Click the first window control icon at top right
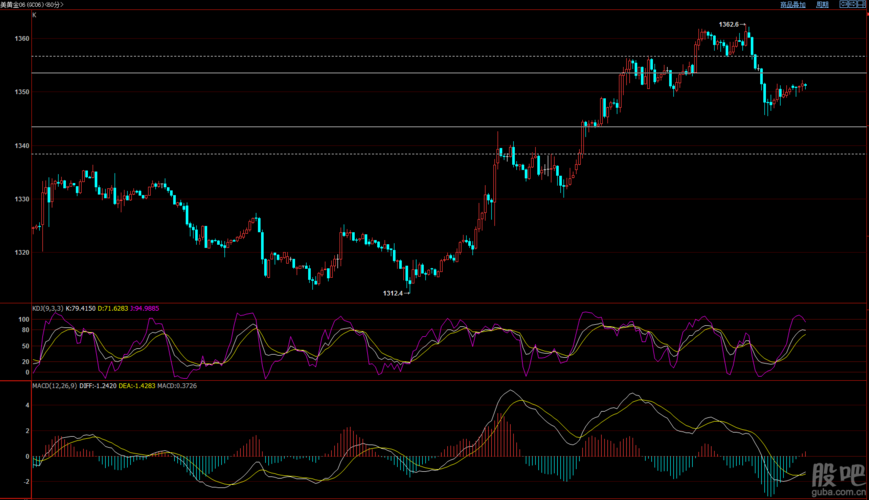Image resolution: width=869 pixels, height=500 pixels. [843, 5]
